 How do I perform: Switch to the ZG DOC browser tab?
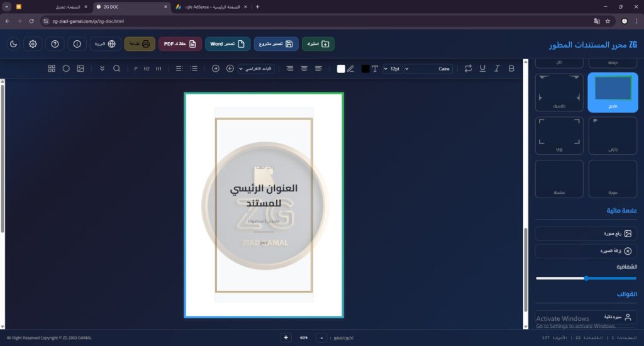tap(131, 6)
